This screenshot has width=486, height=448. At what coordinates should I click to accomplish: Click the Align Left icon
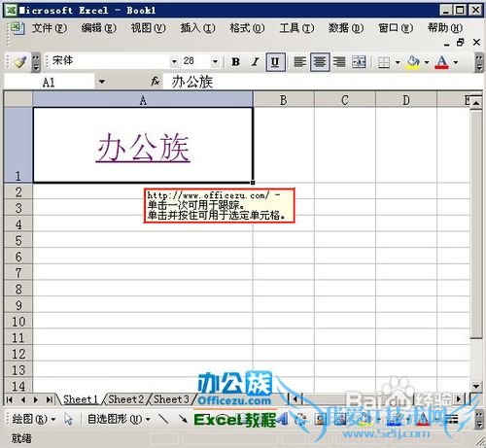click(299, 61)
